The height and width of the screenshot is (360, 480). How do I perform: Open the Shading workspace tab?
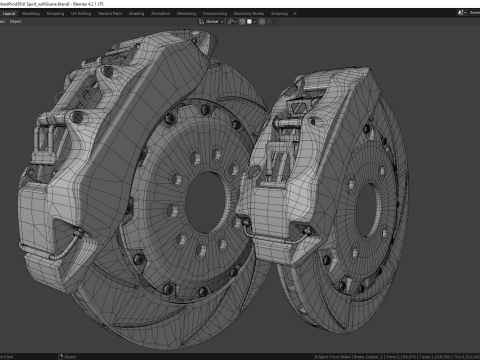(x=137, y=14)
